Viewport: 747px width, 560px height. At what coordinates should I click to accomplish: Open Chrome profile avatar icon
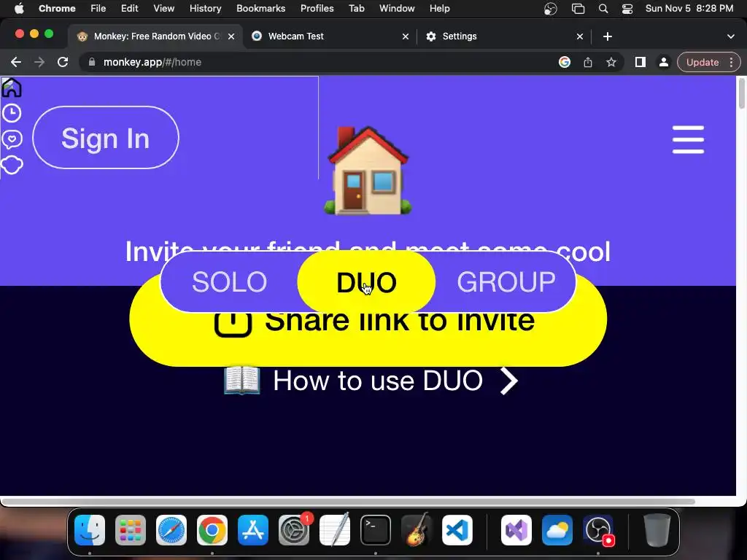tap(663, 62)
